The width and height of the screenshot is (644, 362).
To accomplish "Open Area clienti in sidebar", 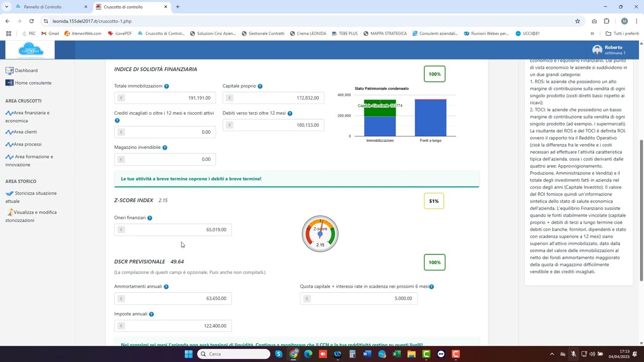I will click(25, 132).
